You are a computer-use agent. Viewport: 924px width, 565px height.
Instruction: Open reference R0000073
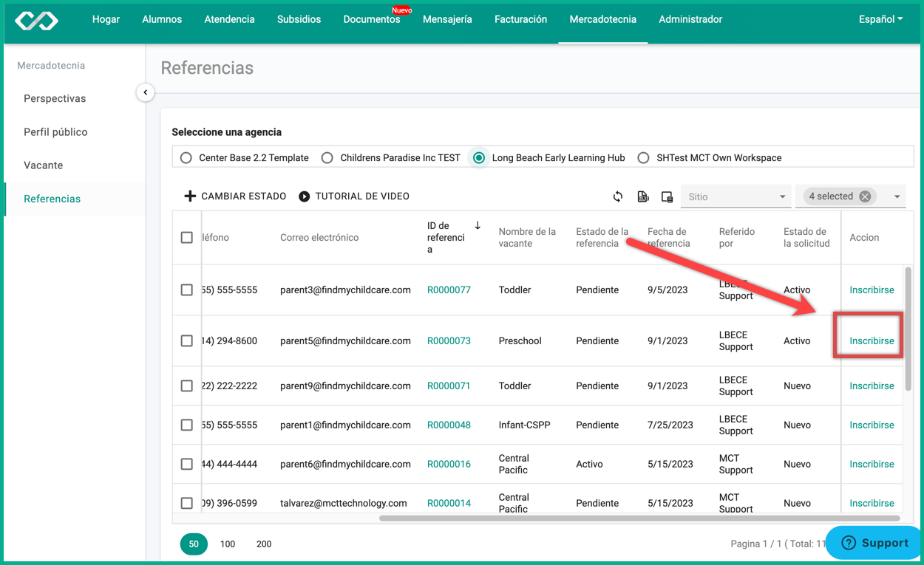[x=449, y=341]
